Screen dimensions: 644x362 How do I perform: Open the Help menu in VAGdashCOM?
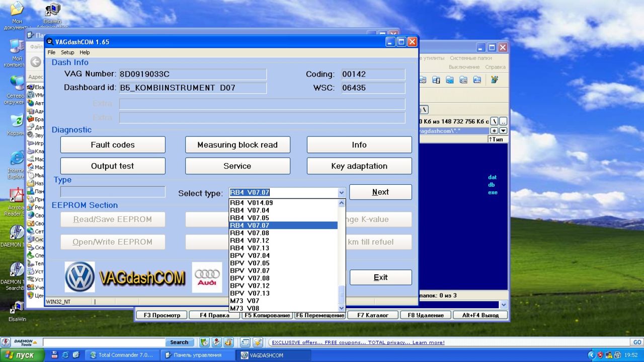tap(85, 52)
